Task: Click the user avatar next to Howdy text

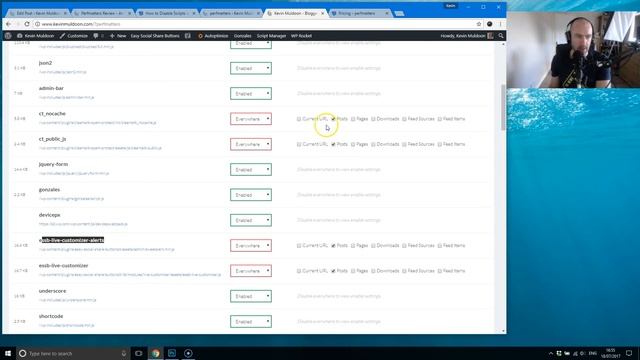Action: (490, 36)
